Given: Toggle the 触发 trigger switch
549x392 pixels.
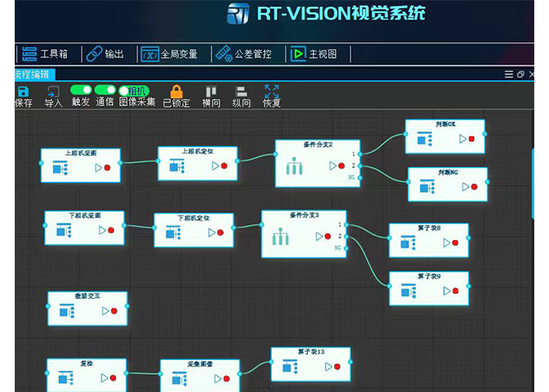Looking at the screenshot, I should 81,90.
